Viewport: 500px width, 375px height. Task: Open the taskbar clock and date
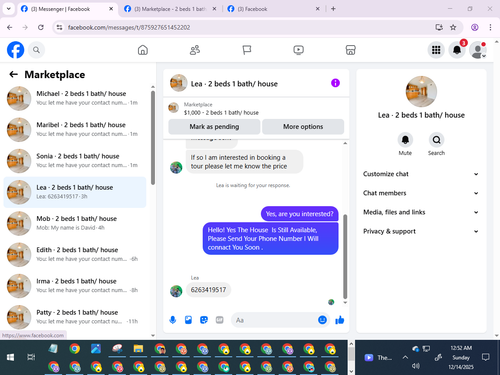(x=461, y=358)
